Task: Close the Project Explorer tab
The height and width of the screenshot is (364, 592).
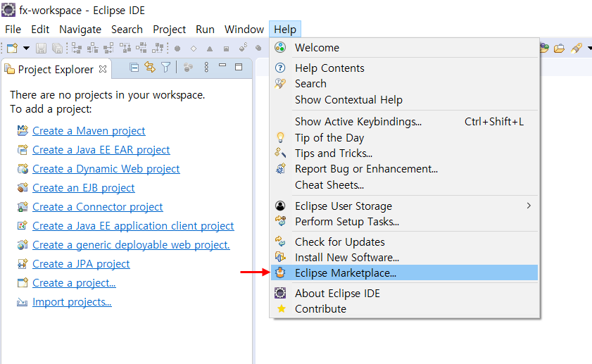Action: pyautogui.click(x=103, y=69)
